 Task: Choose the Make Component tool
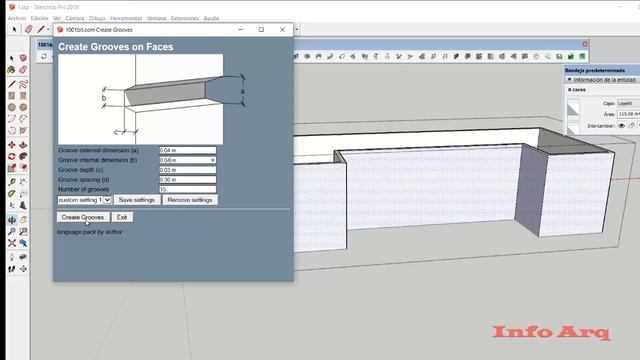23,58
